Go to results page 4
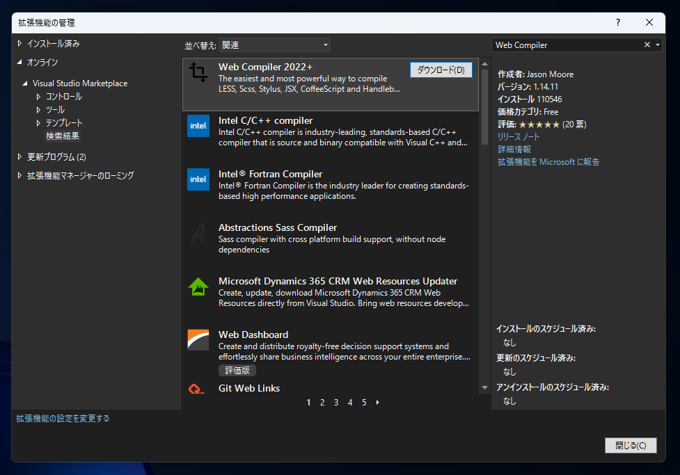This screenshot has width=680, height=475. click(x=350, y=403)
